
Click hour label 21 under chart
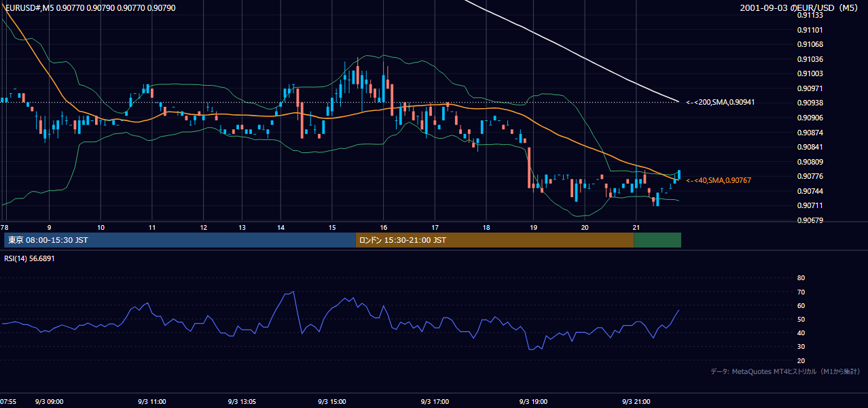tap(636, 227)
